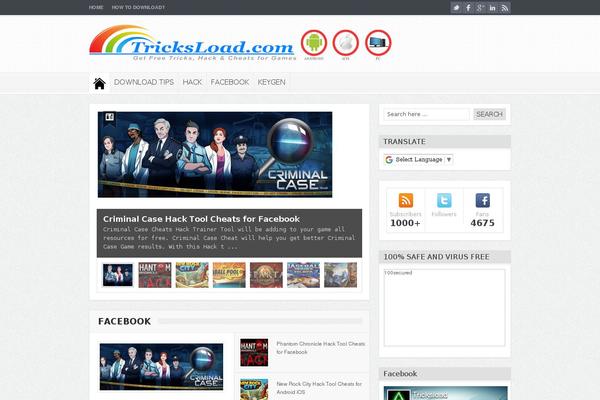Select the Criminal Case slider thumbnail
Screen dimensions: 600x400
[x=118, y=275]
